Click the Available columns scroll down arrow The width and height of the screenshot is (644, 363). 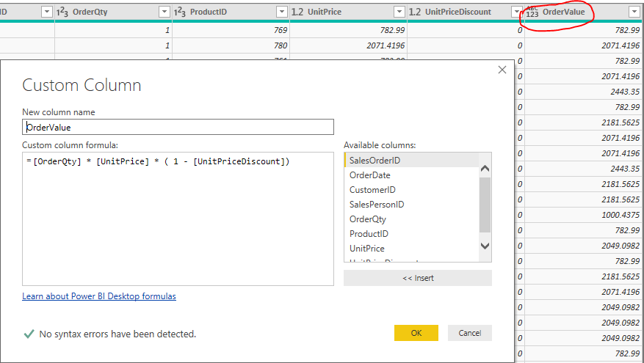(x=485, y=246)
